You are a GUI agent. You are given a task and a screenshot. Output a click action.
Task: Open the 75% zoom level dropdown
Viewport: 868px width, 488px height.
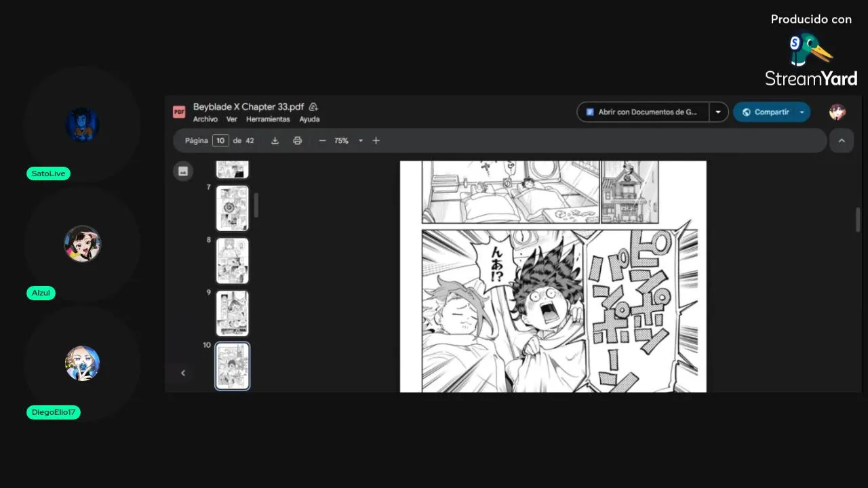pos(348,140)
